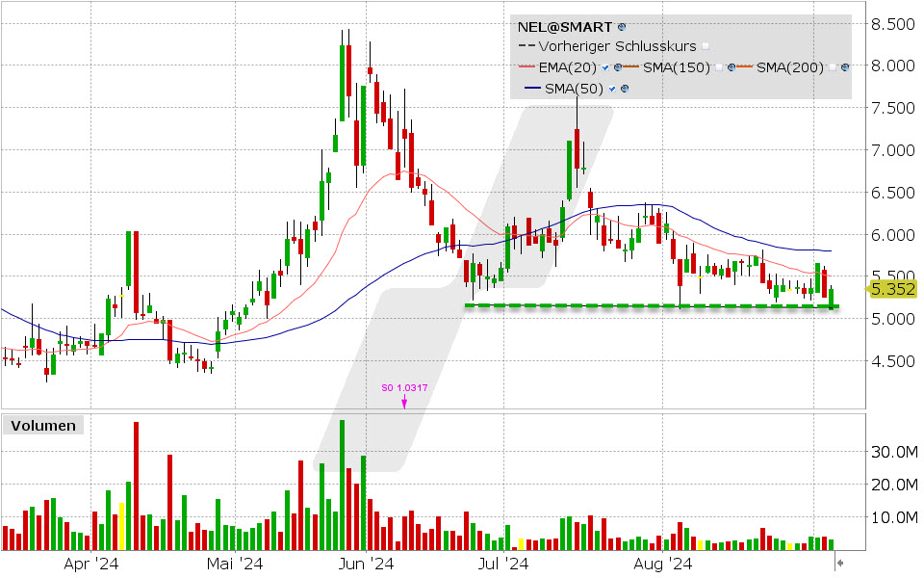Viewport: 924px width, 578px height.
Task: Click the 4.500 price axis label
Action: click(x=893, y=361)
